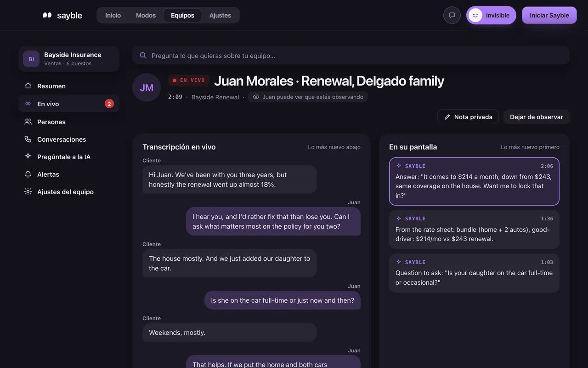Click the JM avatar circle
The width and height of the screenshot is (588, 368).
point(147,87)
